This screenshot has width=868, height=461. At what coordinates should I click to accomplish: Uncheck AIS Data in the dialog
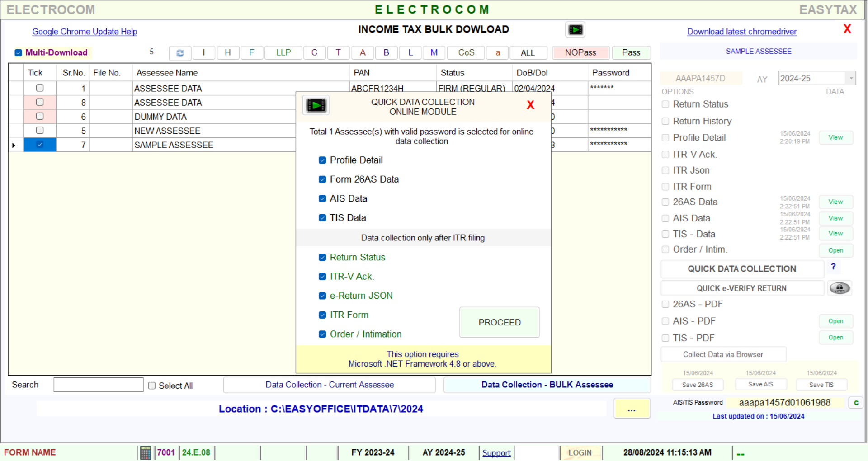322,199
